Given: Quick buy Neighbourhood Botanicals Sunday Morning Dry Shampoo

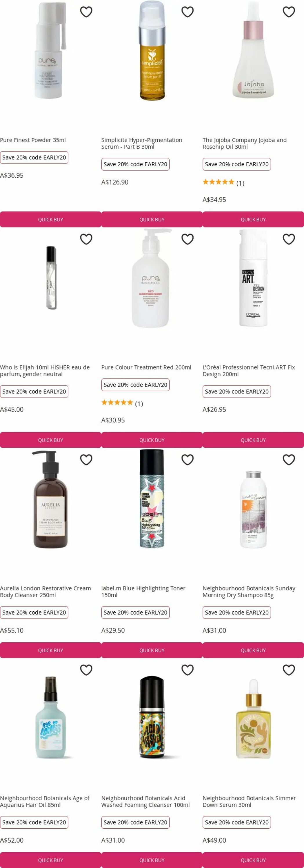Looking at the screenshot, I should [253, 650].
